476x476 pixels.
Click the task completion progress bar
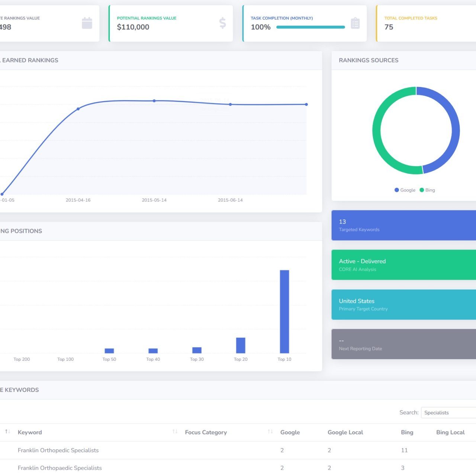tap(311, 27)
